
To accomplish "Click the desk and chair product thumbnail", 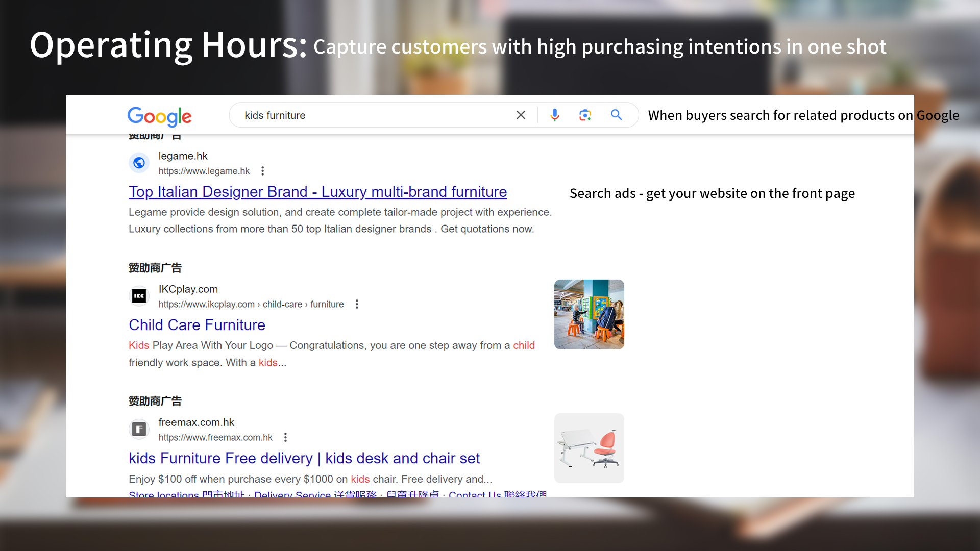I will [x=589, y=447].
